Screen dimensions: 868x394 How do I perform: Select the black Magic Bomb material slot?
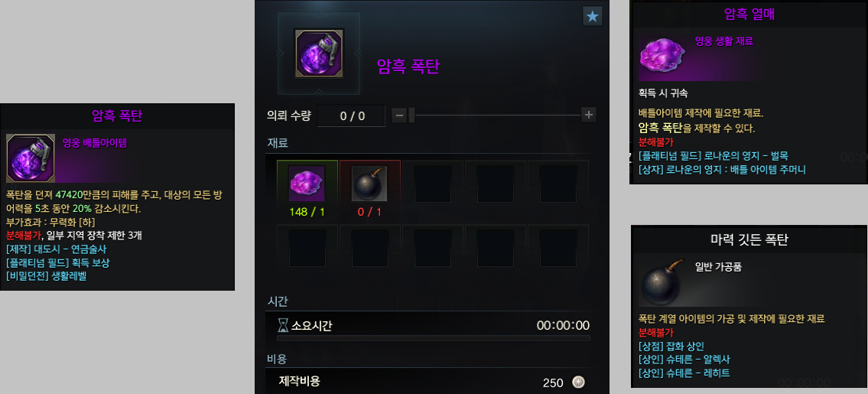point(369,184)
